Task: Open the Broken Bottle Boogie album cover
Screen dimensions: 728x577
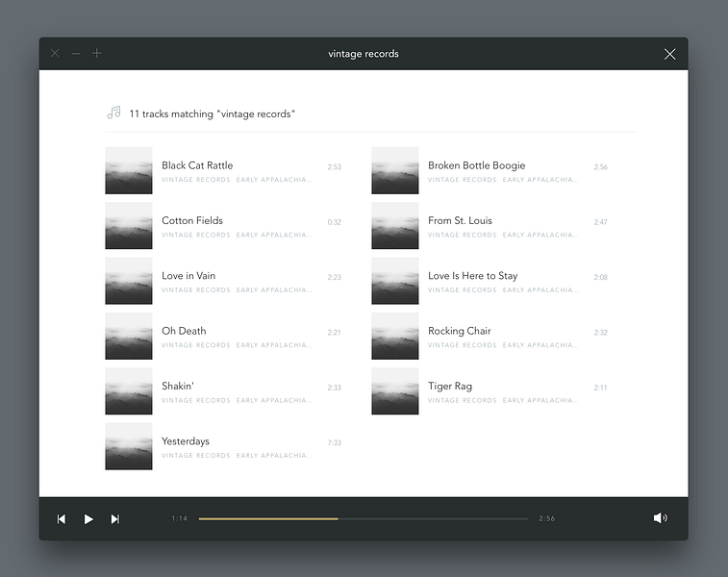Action: [395, 170]
